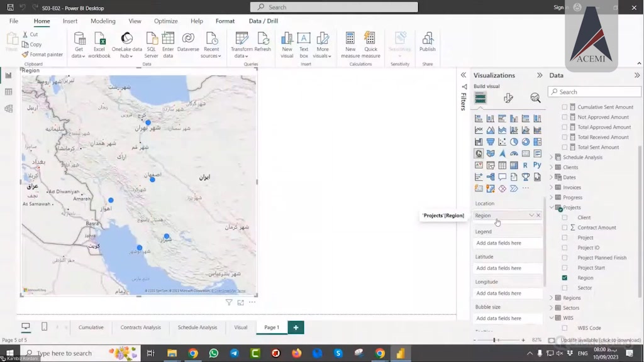Connect to SQL Server
The height and width of the screenshot is (362, 644).
(x=151, y=45)
